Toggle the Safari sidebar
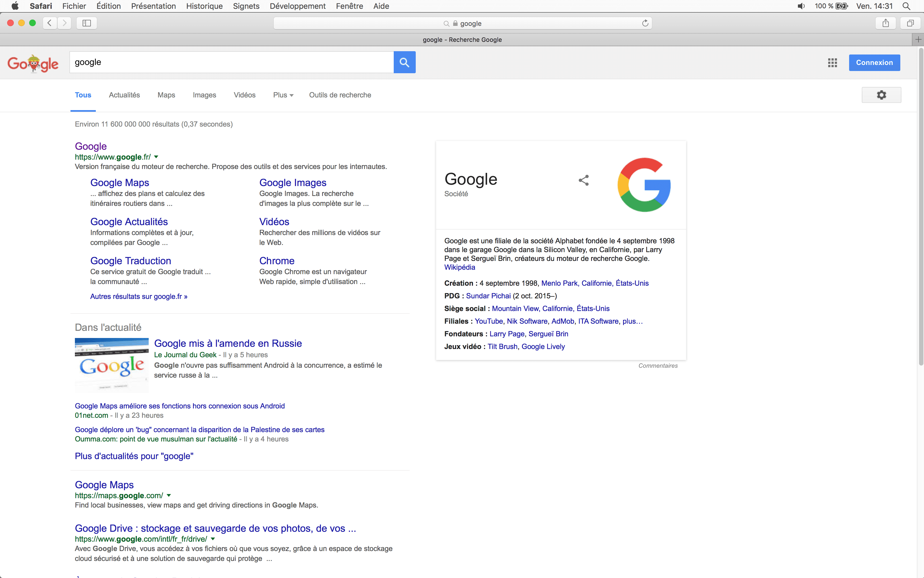The image size is (924, 578). tap(87, 23)
